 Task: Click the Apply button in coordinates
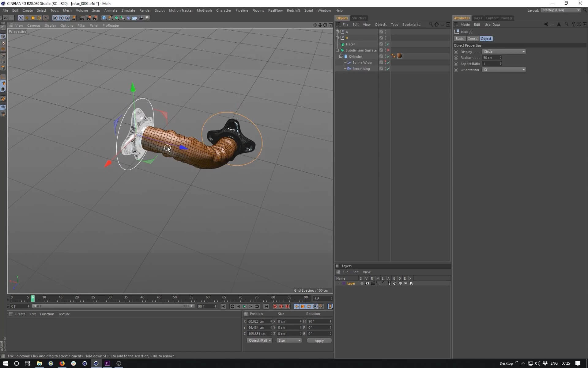319,341
